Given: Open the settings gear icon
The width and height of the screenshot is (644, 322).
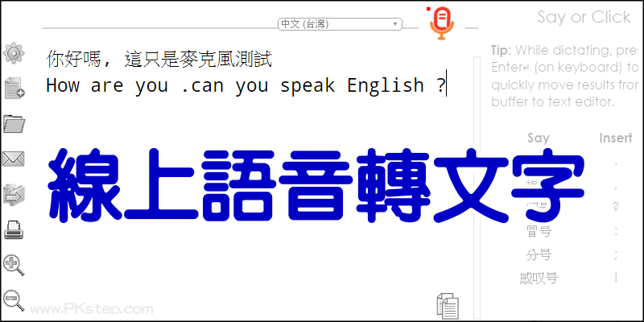Looking at the screenshot, I should click(14, 53).
